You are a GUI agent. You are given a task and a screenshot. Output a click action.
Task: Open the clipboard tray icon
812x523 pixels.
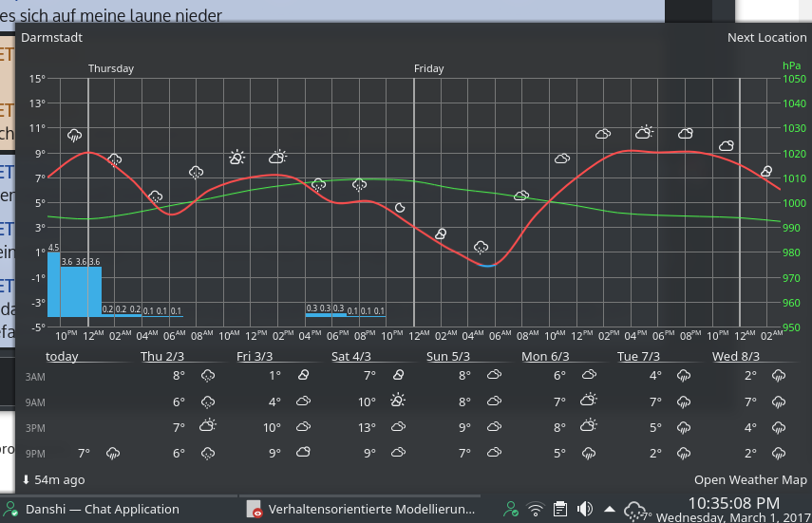559,510
